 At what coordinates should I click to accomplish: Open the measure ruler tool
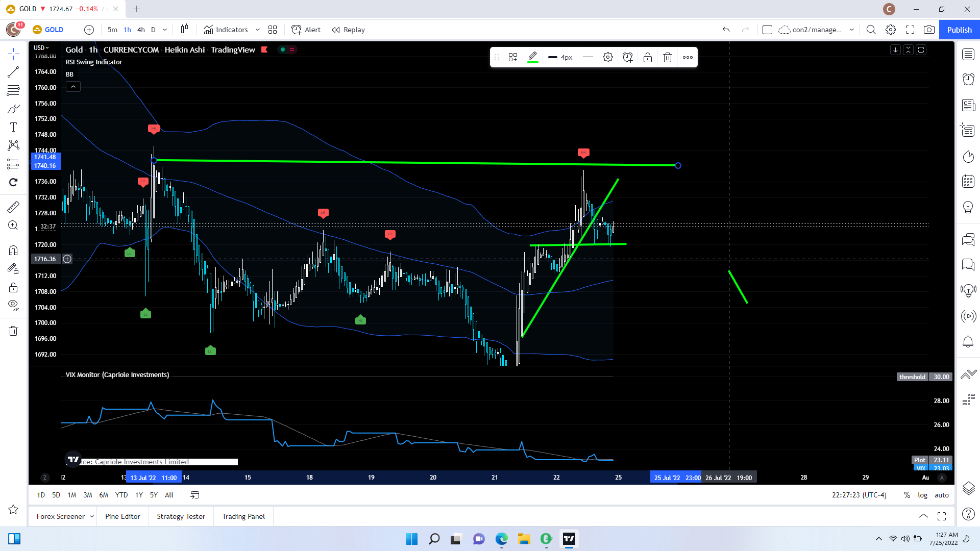coord(13,207)
